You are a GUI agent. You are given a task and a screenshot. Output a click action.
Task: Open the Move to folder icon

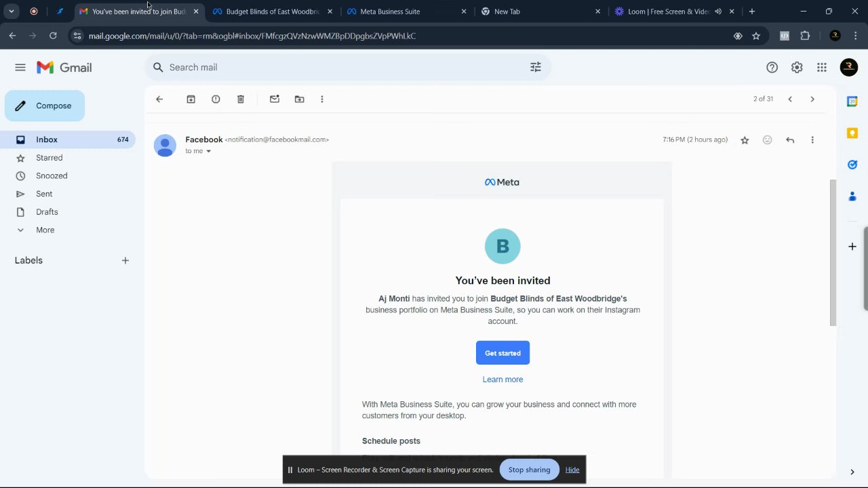click(x=299, y=99)
